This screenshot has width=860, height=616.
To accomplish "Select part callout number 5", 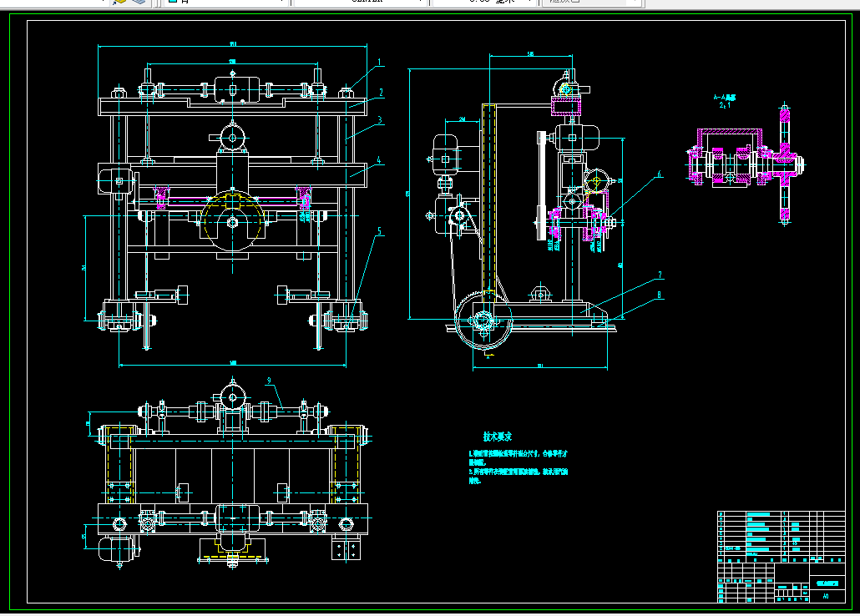I will pyautogui.click(x=379, y=231).
